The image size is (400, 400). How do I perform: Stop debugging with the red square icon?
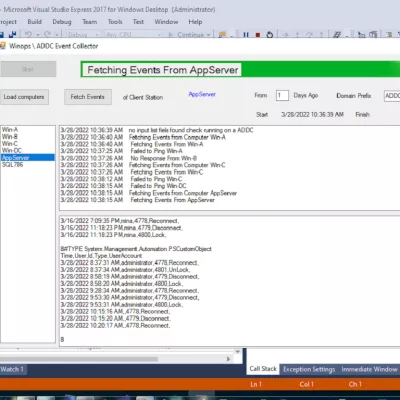pyautogui.click(x=258, y=35)
